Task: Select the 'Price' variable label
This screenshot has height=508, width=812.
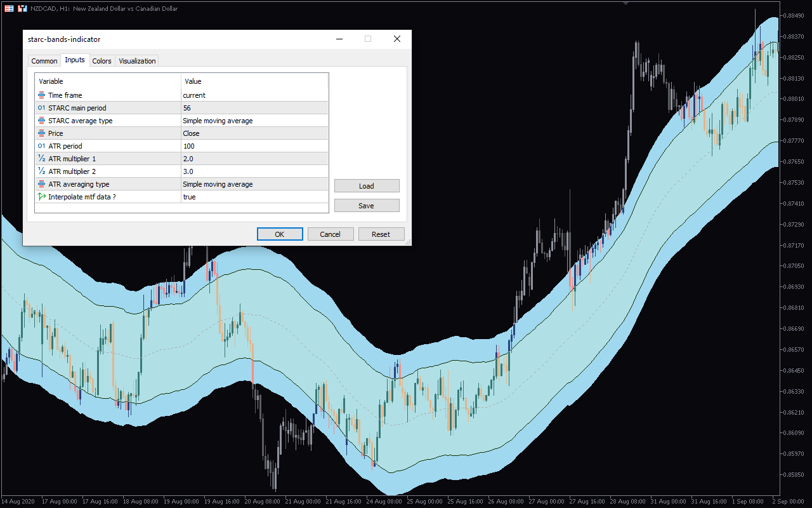Action: pyautogui.click(x=56, y=133)
